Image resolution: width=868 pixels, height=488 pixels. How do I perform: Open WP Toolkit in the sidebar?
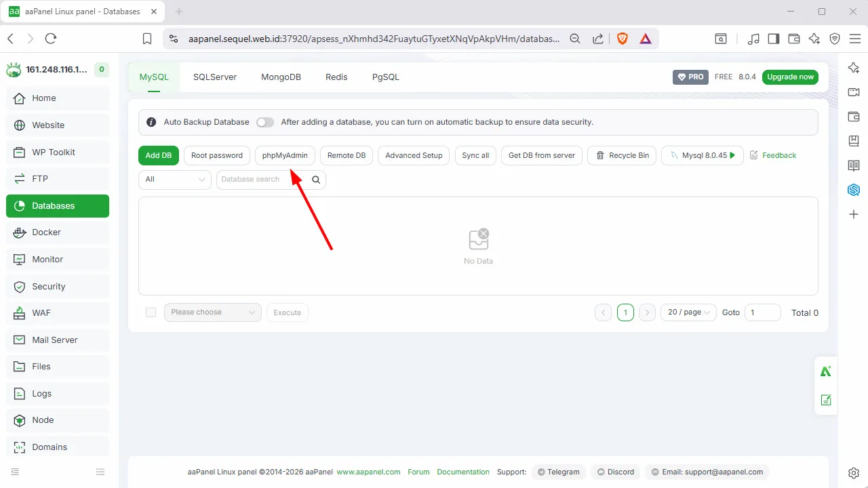(x=58, y=152)
